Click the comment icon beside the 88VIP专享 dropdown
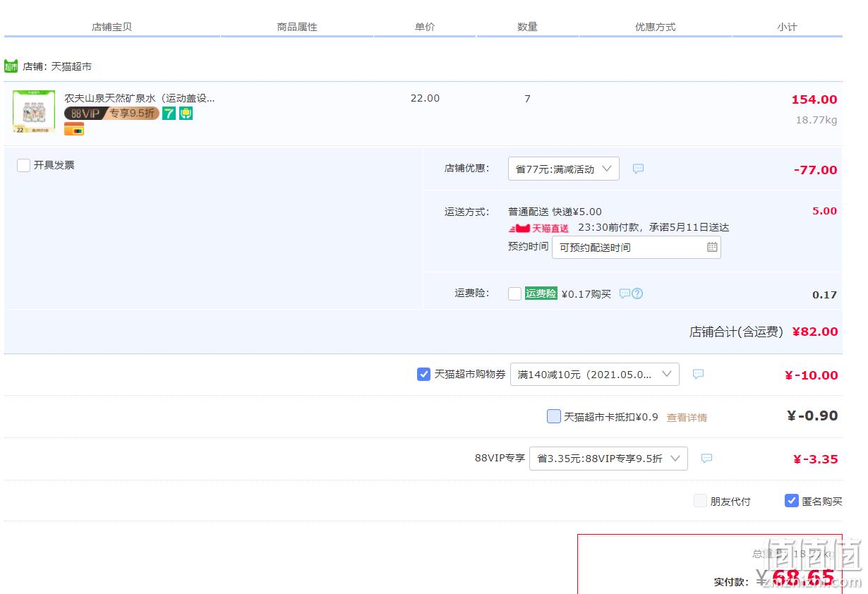 tap(706, 459)
